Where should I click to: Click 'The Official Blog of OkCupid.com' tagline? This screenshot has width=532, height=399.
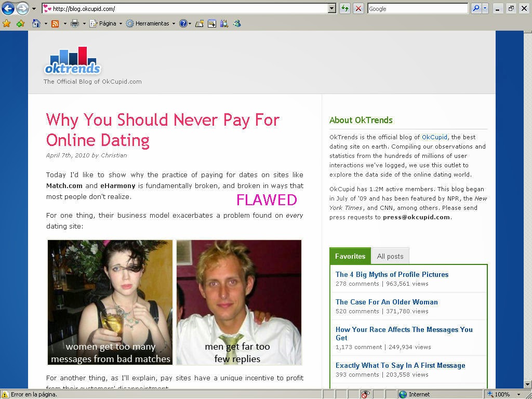tap(92, 82)
